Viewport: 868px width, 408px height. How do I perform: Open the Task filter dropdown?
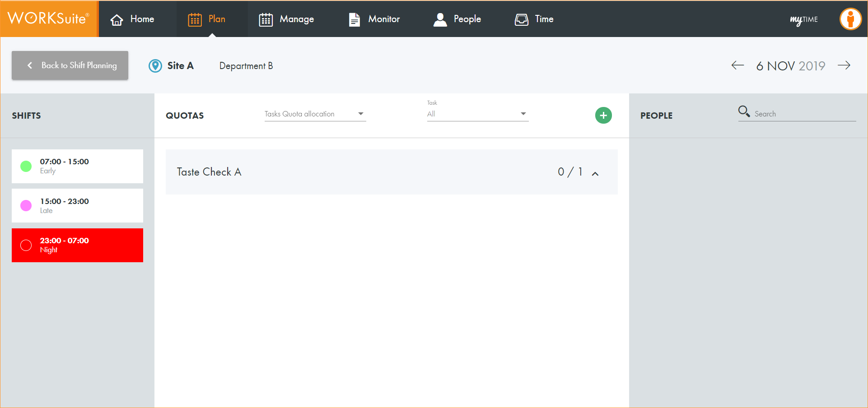tap(477, 114)
